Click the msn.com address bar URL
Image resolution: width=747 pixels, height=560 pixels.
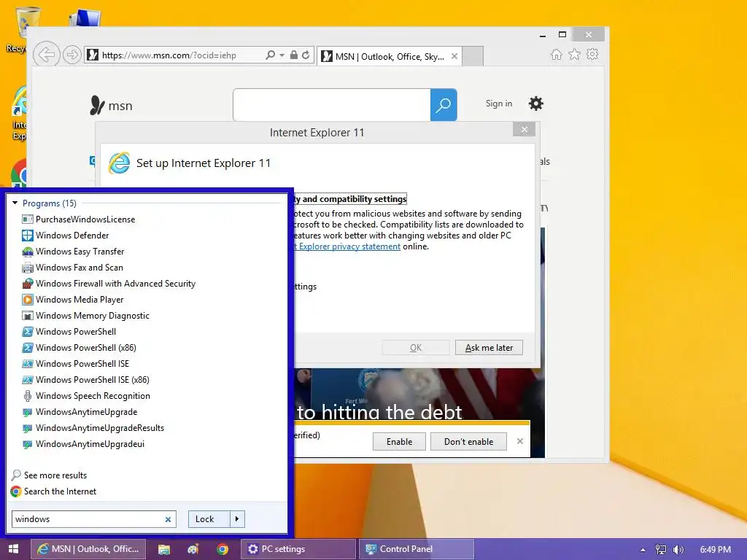(x=169, y=55)
